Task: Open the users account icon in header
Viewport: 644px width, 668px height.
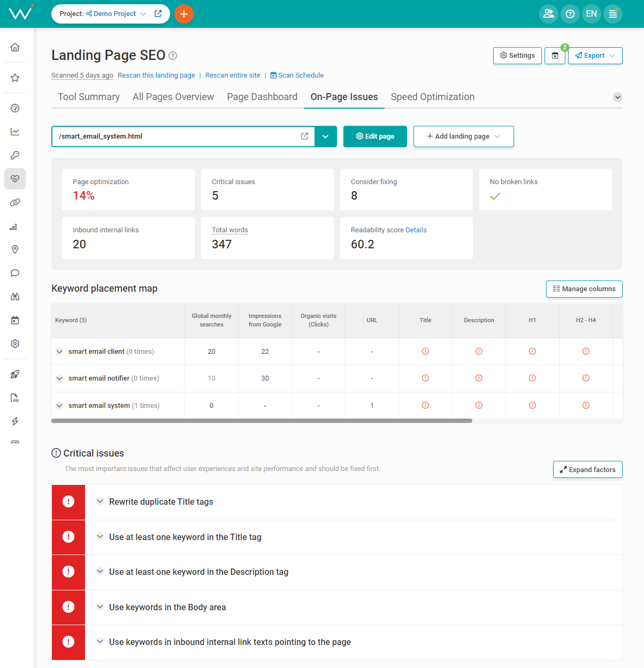Action: pyautogui.click(x=549, y=14)
